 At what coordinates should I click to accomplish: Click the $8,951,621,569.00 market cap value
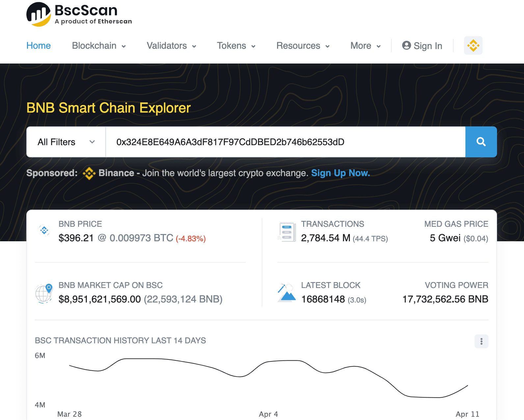tap(100, 299)
